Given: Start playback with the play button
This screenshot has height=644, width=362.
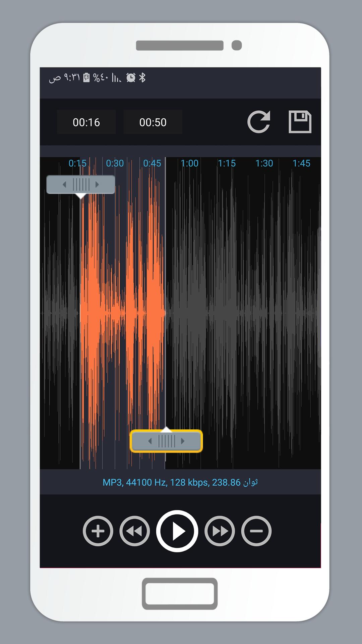Looking at the screenshot, I should click(177, 531).
